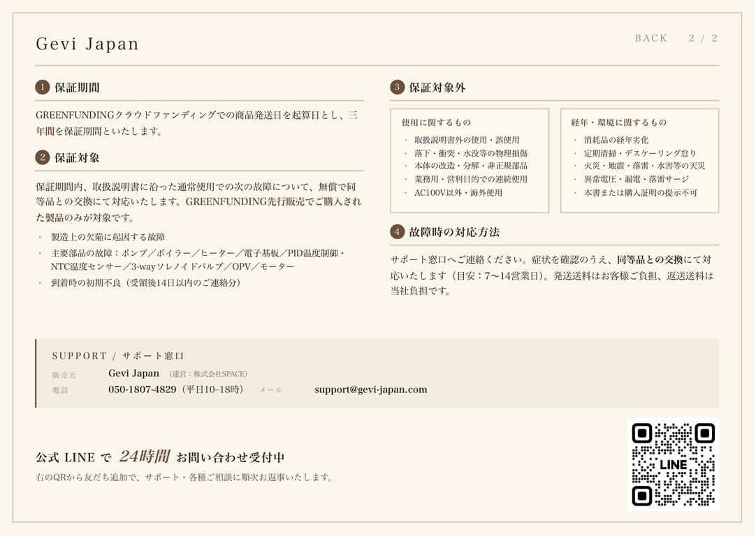756x537 pixels.
Task: Click the 電話 label
Action: pos(60,390)
